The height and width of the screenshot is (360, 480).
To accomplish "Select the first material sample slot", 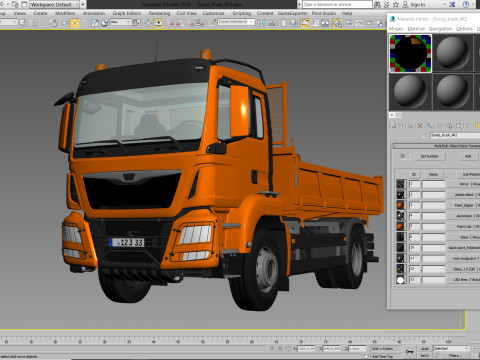I will [x=410, y=53].
